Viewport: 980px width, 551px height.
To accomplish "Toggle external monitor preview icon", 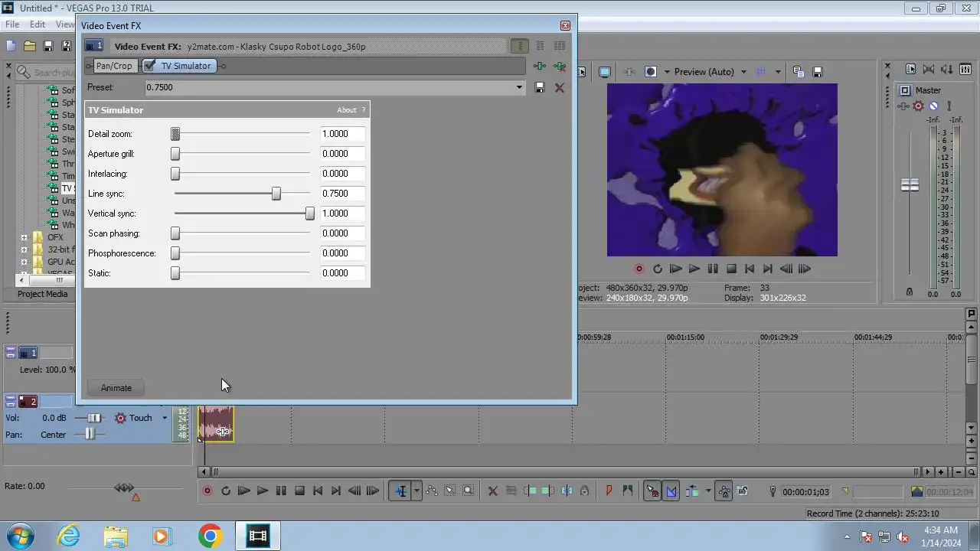I will pos(605,72).
